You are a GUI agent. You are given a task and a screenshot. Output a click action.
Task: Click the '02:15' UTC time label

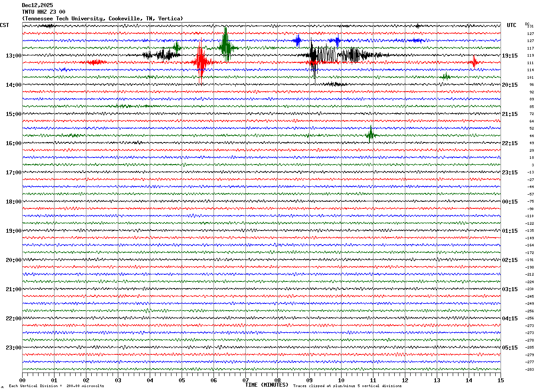[510, 260]
